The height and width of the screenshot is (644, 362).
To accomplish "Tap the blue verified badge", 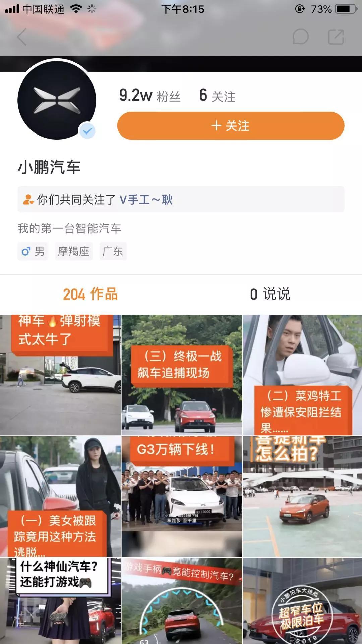I will coord(87,131).
